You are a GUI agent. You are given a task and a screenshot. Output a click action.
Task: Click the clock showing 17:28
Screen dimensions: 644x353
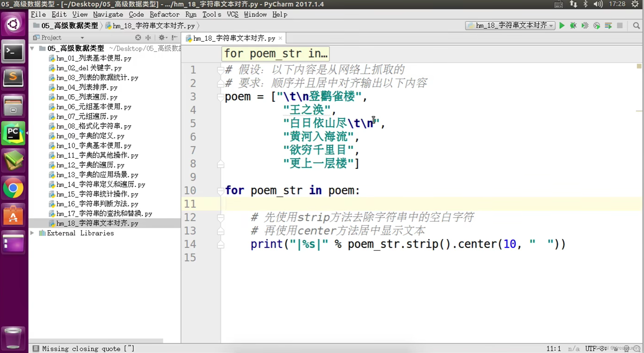click(617, 4)
